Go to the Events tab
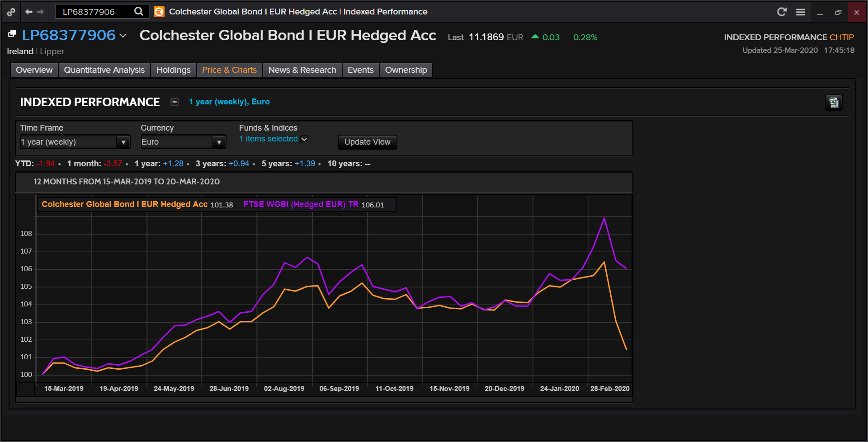Screen dimensions: 868x442 [360, 70]
